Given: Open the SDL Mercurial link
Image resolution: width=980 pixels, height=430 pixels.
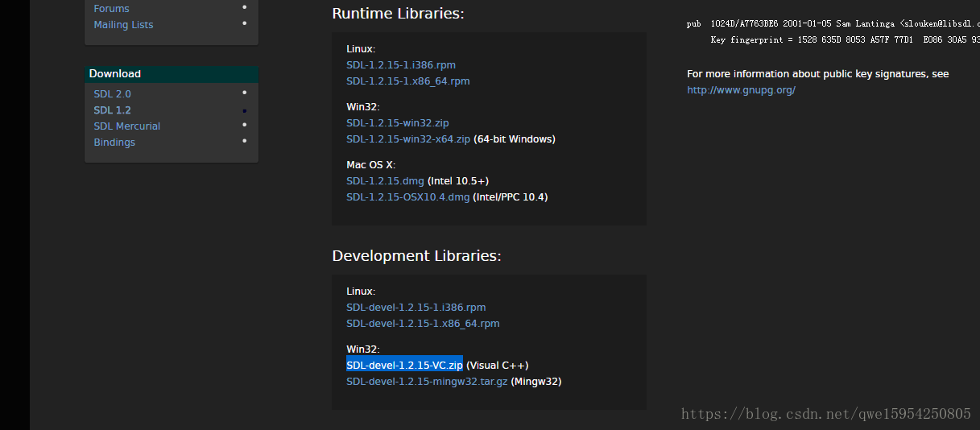Looking at the screenshot, I should click(126, 126).
